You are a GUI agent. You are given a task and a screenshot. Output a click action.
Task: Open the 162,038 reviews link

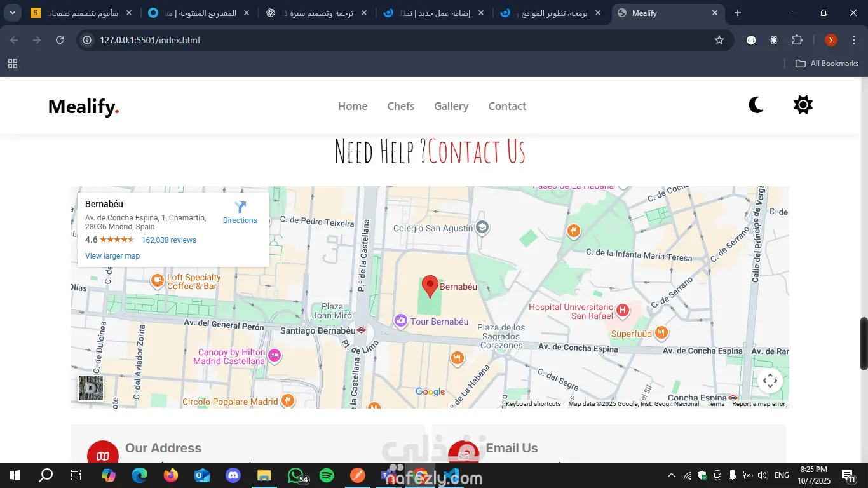[x=169, y=240]
